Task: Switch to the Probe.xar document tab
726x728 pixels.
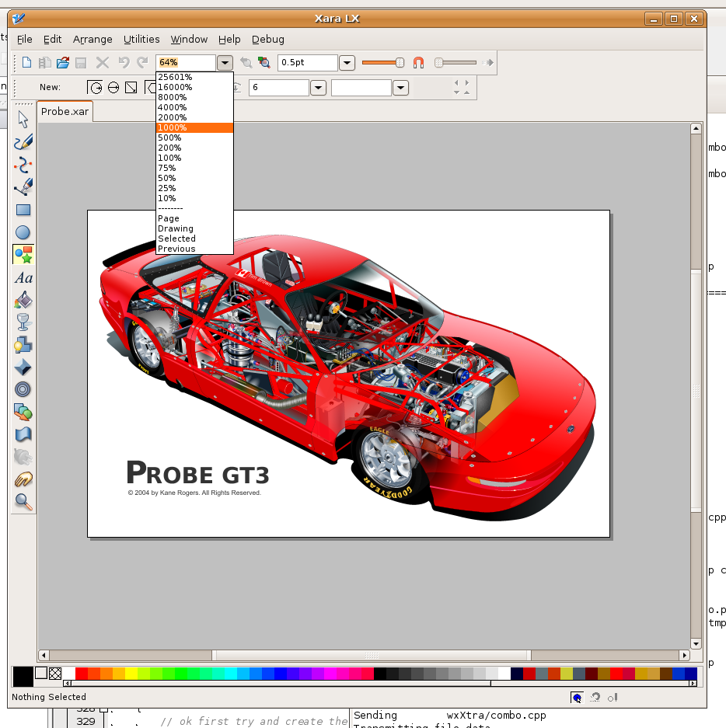Action: [65, 111]
